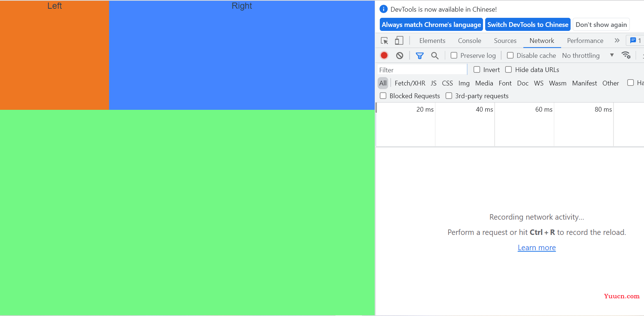Click the 80 ms timeline marker

[x=603, y=109]
